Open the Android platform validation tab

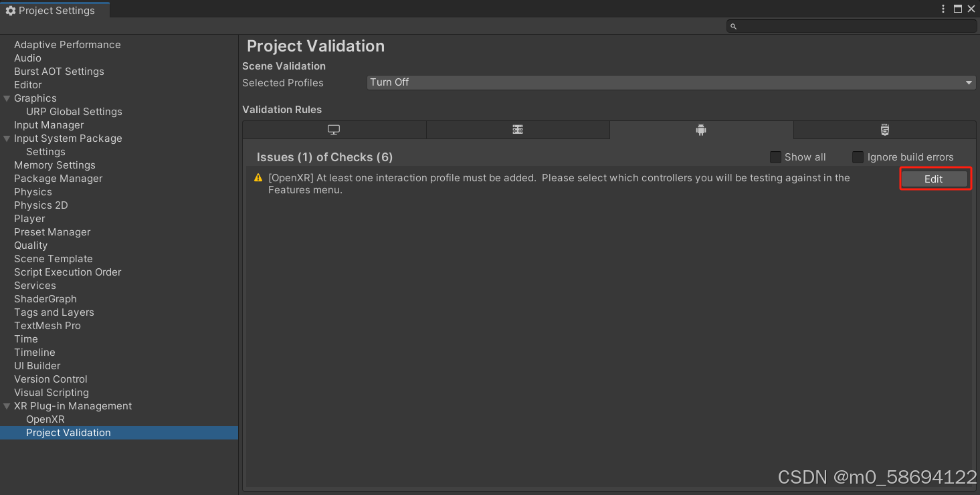[x=700, y=130]
